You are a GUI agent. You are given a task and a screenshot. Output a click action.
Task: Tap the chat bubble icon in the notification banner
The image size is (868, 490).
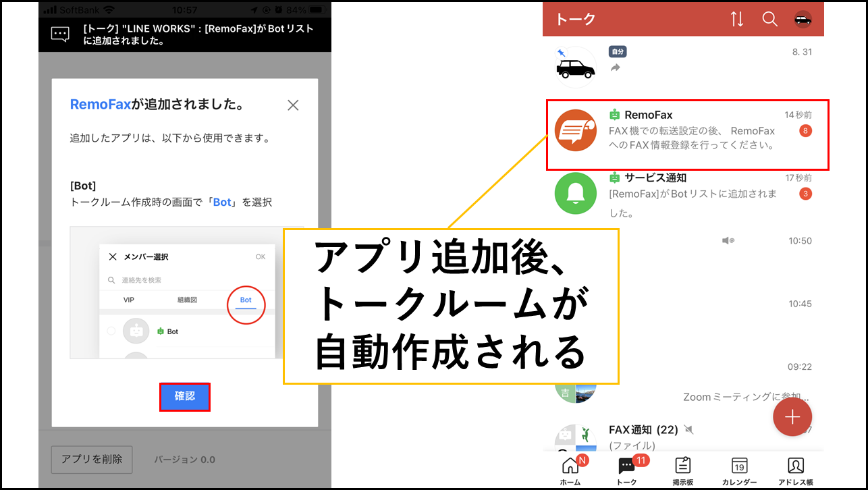(x=60, y=35)
